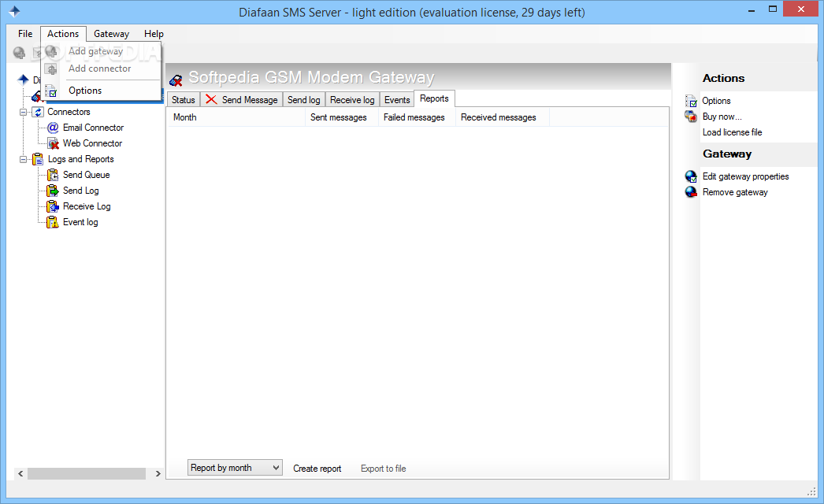Click the window resize grip
Screen dimensions: 824x504
coord(811,492)
